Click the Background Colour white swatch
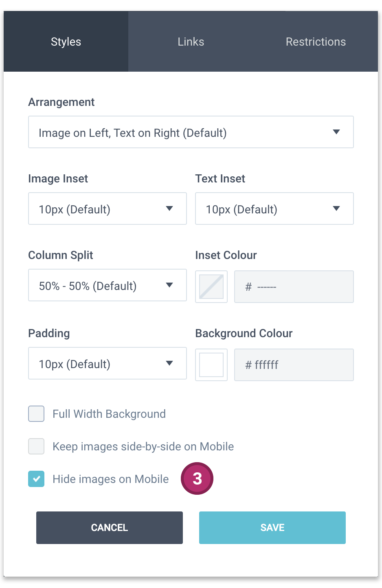The width and height of the screenshot is (382, 588). [x=211, y=365]
